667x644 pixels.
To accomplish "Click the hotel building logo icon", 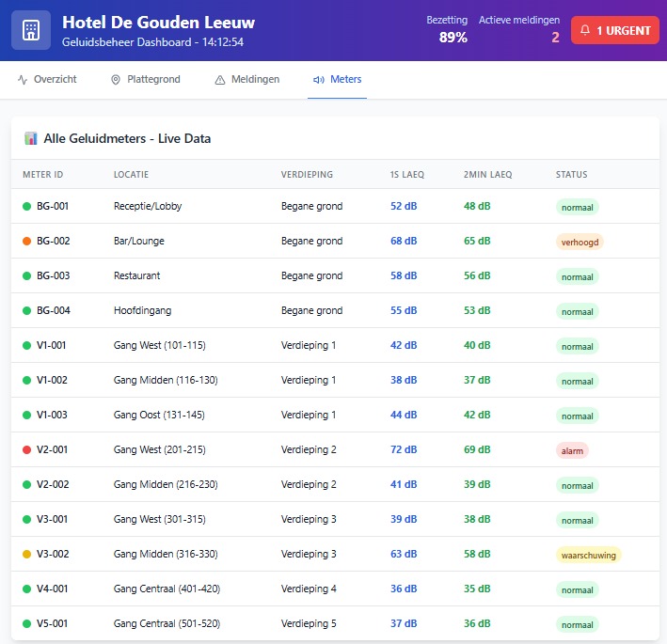I will pyautogui.click(x=31, y=30).
